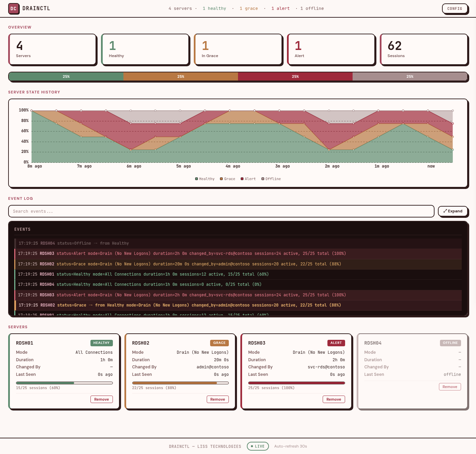
Task: Click the '1 alert' counter in the header
Action: (x=280, y=8)
